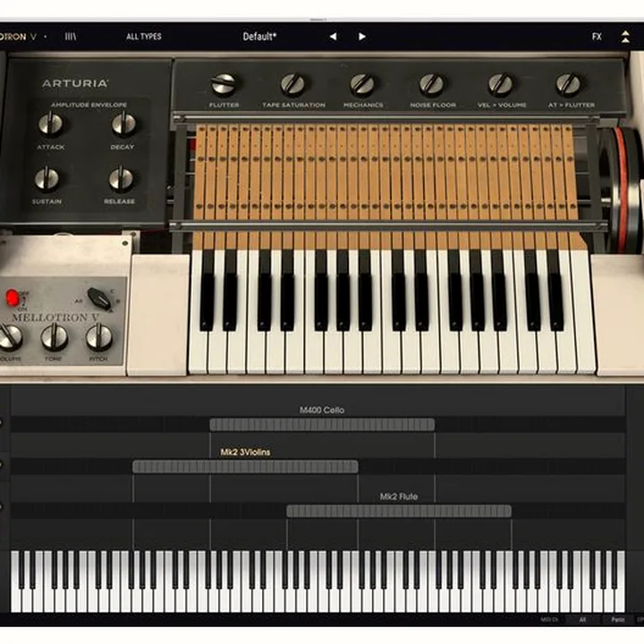This screenshot has width=644, height=644.
Task: Click the Mk2 3Violins track label
Action: 245,453
